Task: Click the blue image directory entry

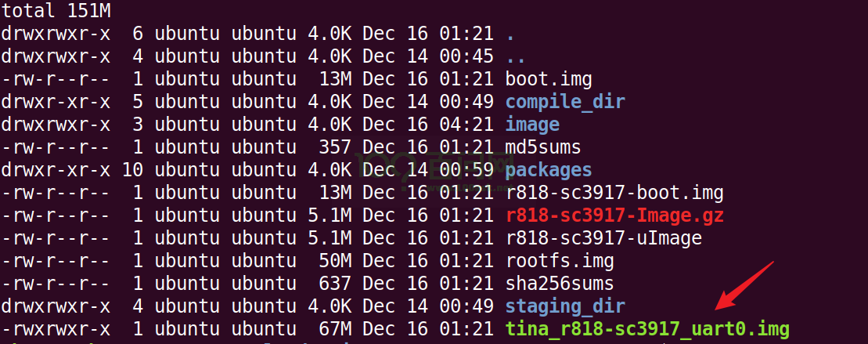Action: (x=531, y=125)
